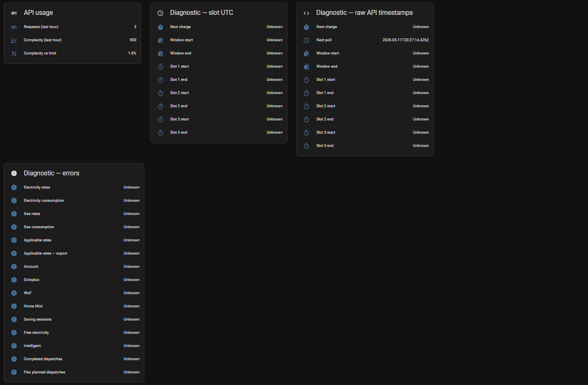
Task: Click the Diagnostic — raw API timestamps title
Action: tap(365, 13)
